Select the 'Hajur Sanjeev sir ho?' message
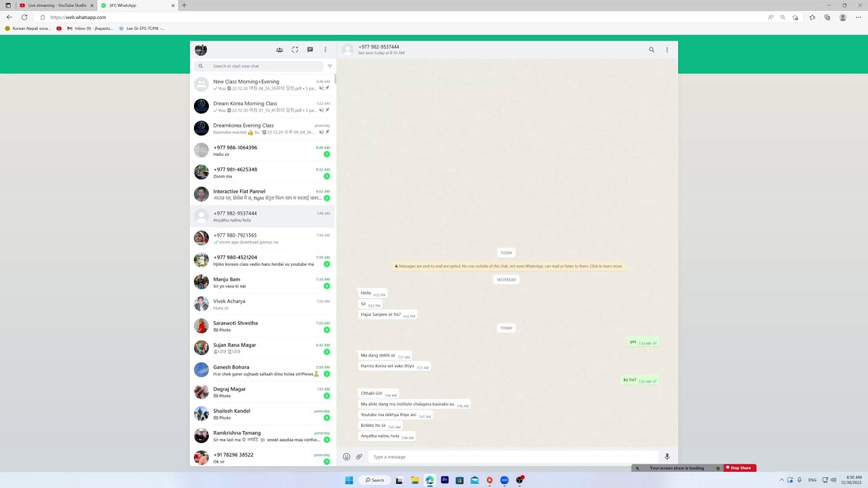 387,314
